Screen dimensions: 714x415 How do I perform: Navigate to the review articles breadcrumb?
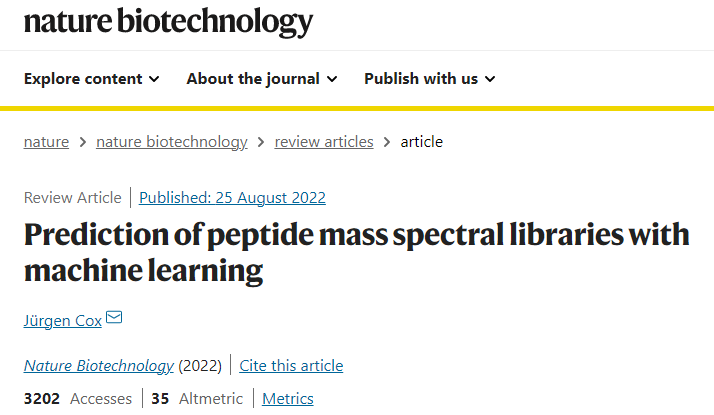coord(324,142)
